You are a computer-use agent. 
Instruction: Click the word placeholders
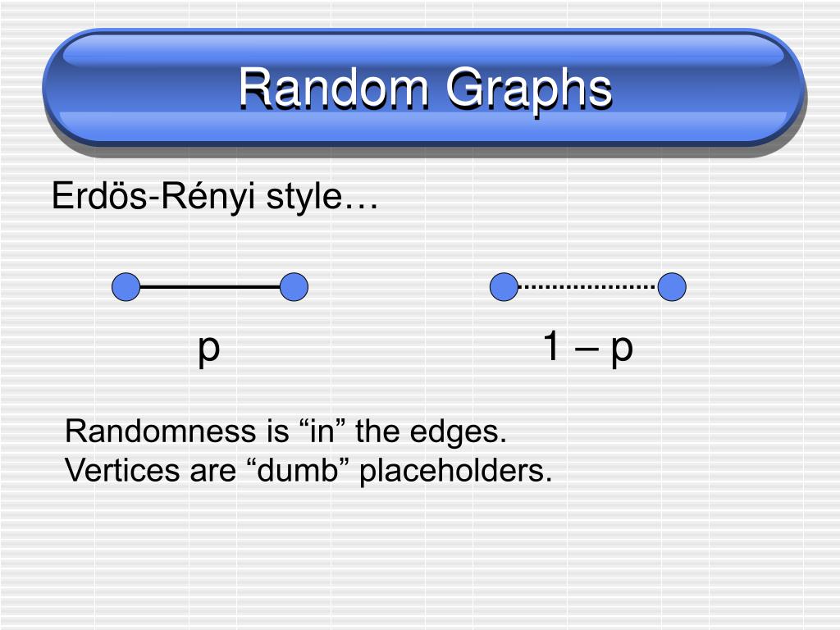[x=455, y=472]
